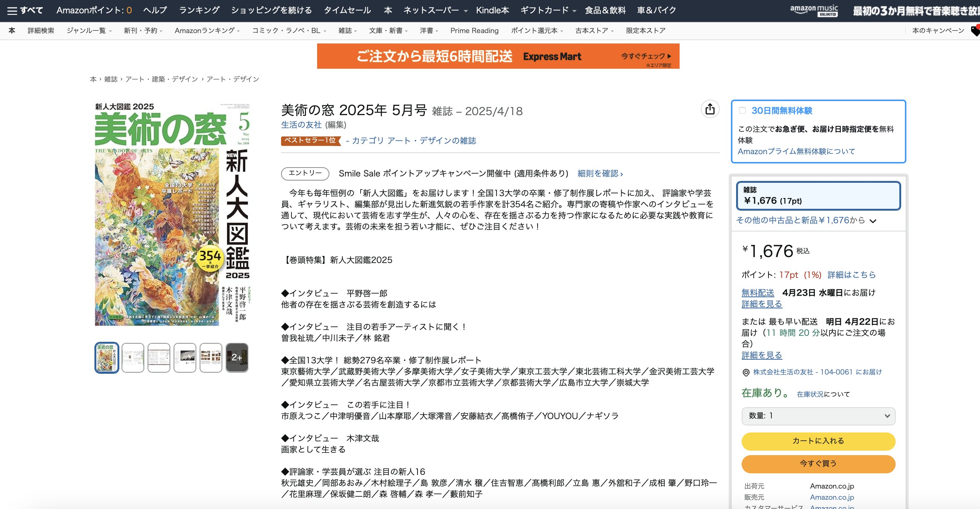980x509 pixels.
Task: Open the Amazon Music Unlimited logo banner
Action: point(814,10)
